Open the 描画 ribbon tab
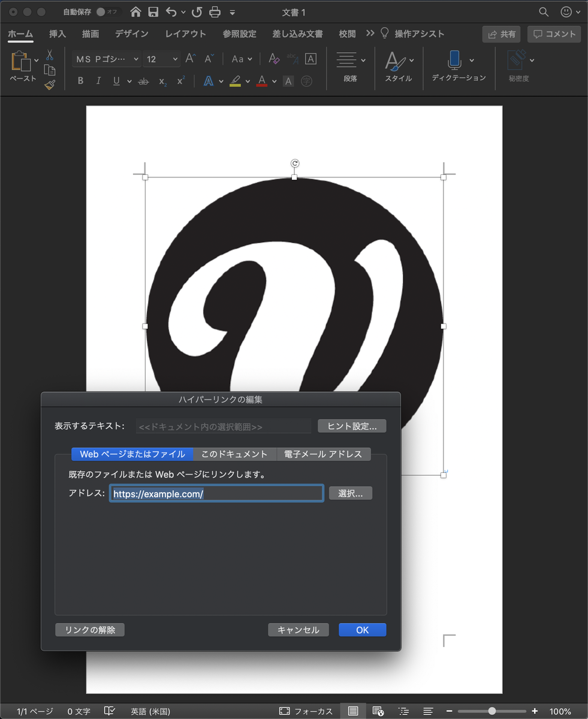588x719 pixels. 91,34
